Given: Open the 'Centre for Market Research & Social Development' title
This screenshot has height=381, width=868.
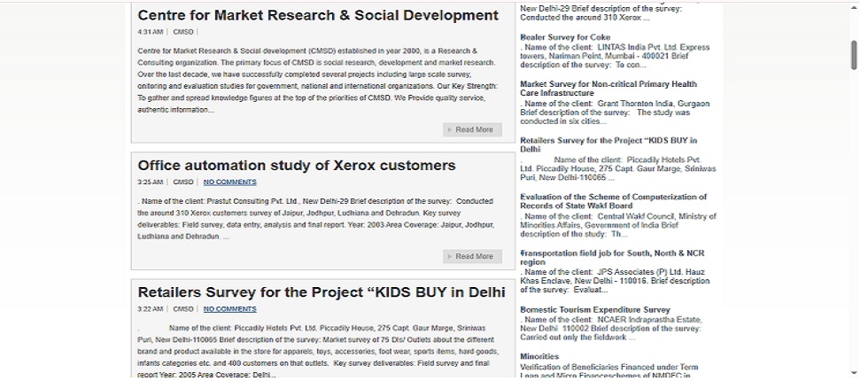Looking at the screenshot, I should point(318,15).
